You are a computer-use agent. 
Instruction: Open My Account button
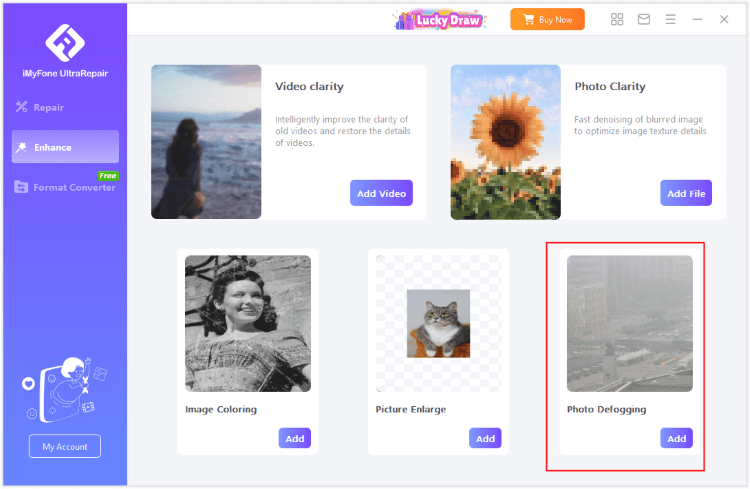pos(65,446)
